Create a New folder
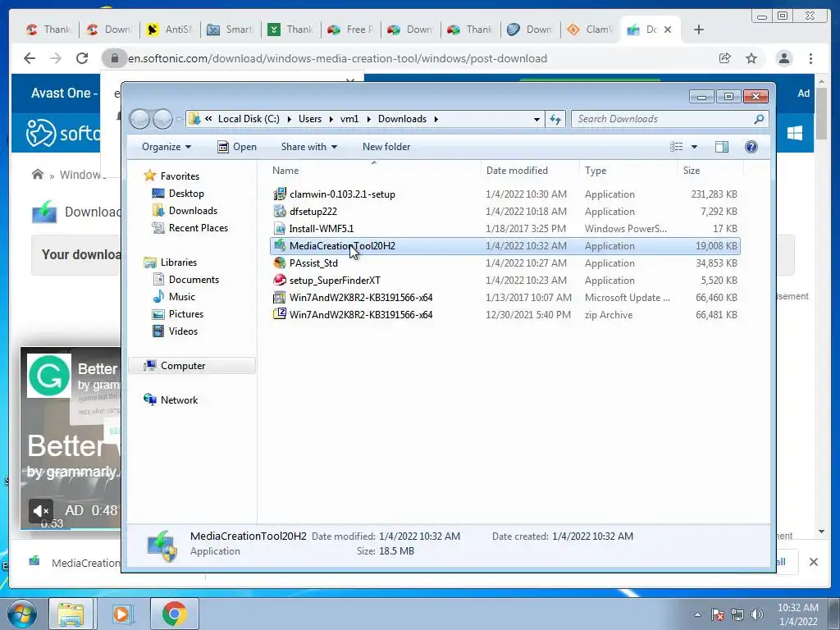This screenshot has width=840, height=630. [x=386, y=147]
